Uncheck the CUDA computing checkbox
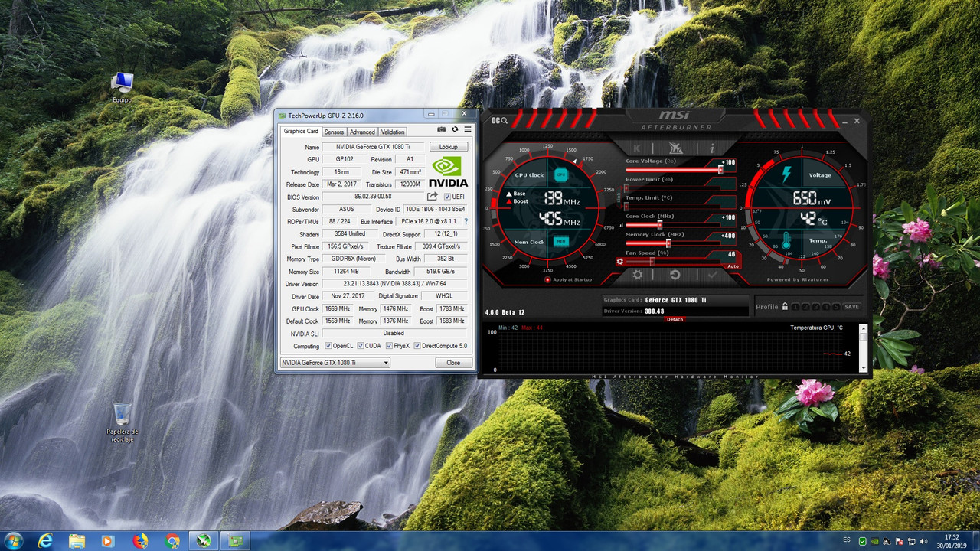This screenshot has height=551, width=980. pyautogui.click(x=360, y=346)
